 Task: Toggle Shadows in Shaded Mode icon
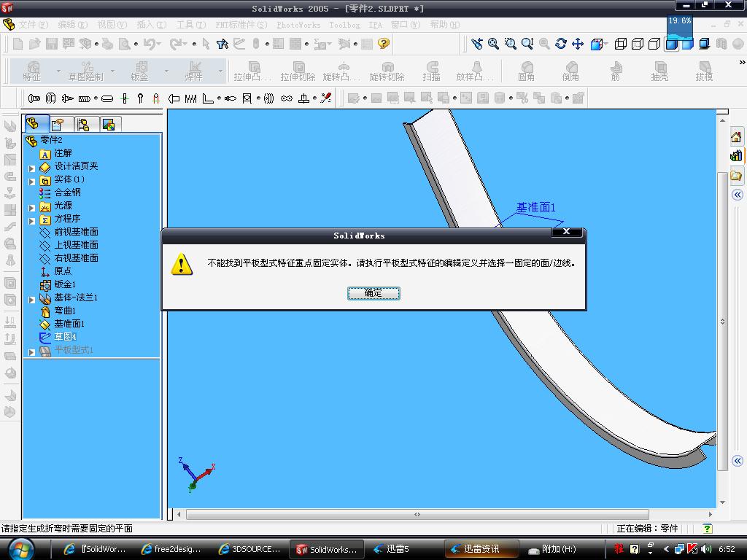tap(705, 44)
